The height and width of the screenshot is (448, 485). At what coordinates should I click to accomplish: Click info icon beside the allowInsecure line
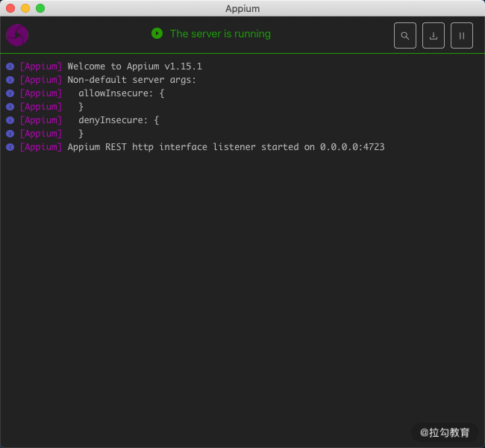(x=10, y=93)
